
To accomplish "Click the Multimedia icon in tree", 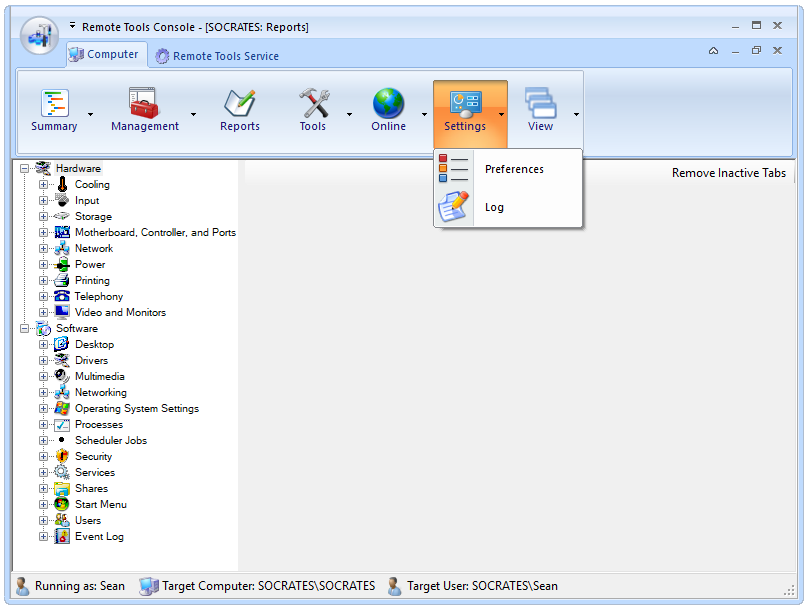I will pyautogui.click(x=62, y=376).
